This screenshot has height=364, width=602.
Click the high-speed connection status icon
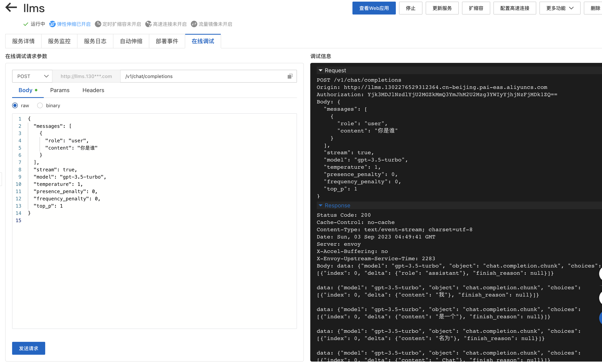(x=148, y=24)
